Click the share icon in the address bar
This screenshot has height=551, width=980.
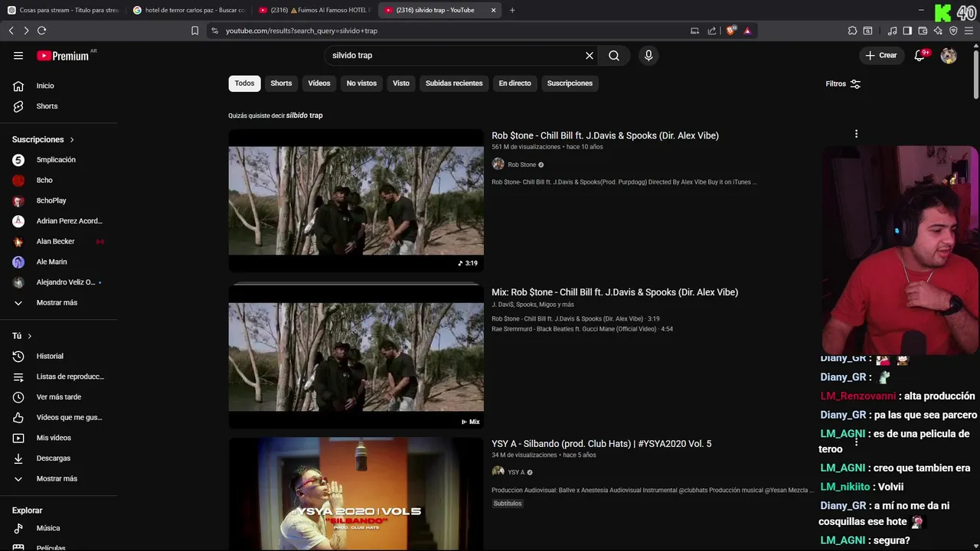[x=712, y=31]
